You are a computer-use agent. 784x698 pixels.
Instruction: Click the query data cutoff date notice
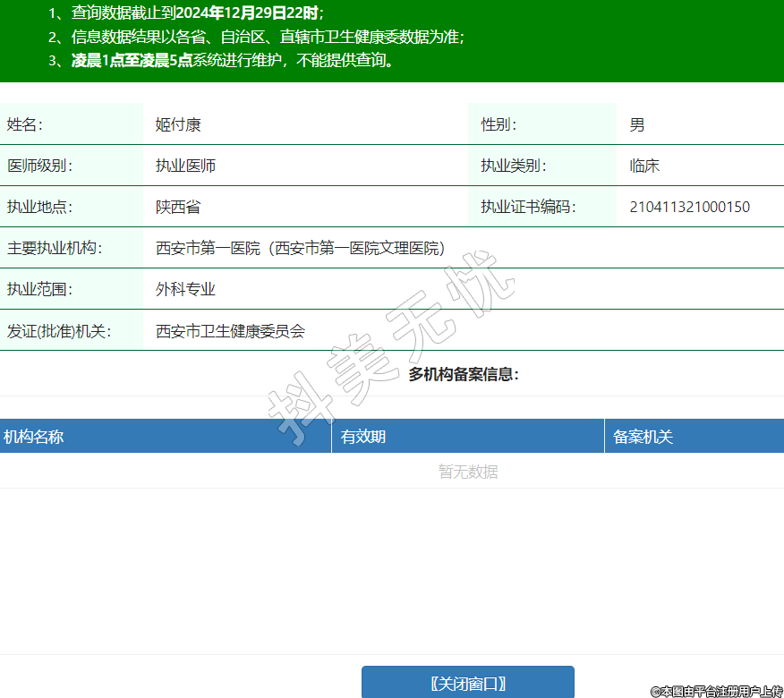(x=186, y=13)
